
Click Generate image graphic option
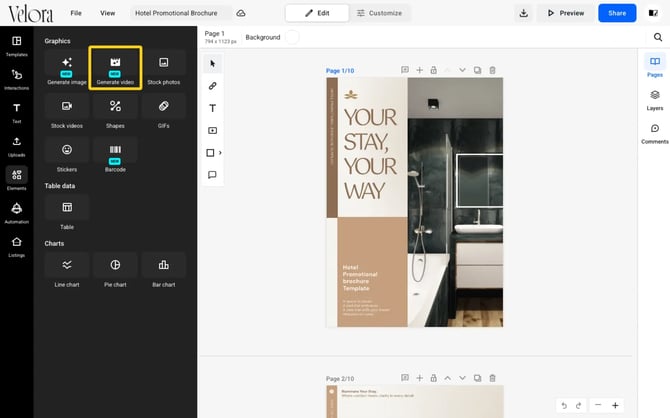coord(67,68)
